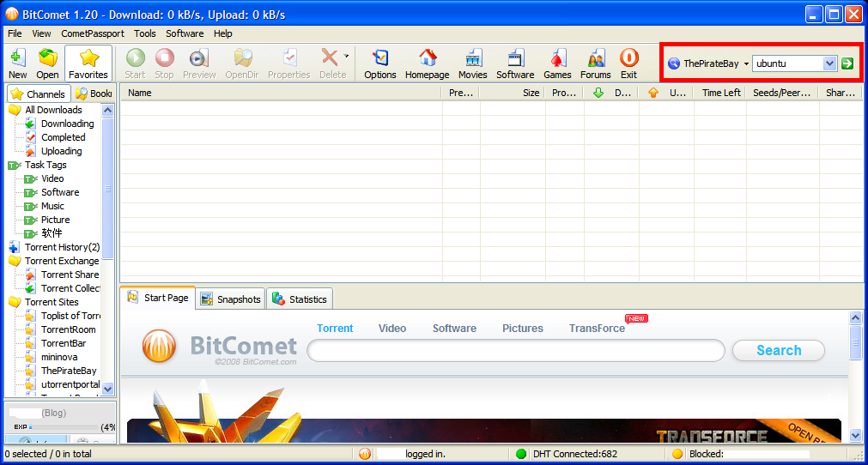Click the Video search category link
This screenshot has height=465, width=868.
coord(392,329)
